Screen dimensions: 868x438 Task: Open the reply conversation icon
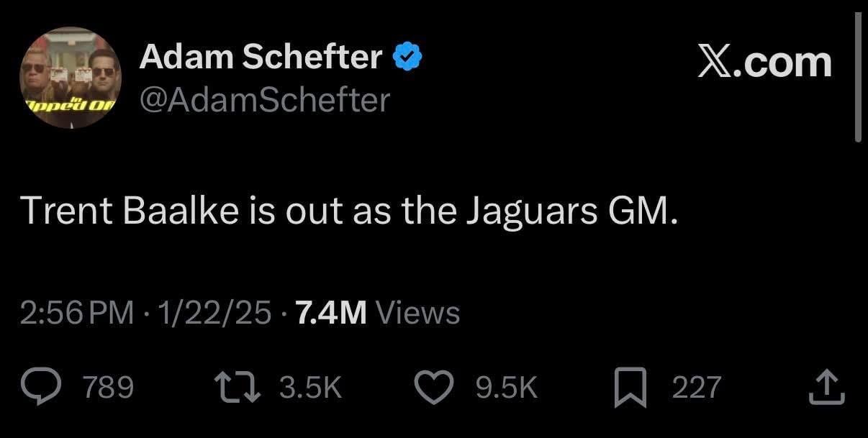[x=42, y=387]
